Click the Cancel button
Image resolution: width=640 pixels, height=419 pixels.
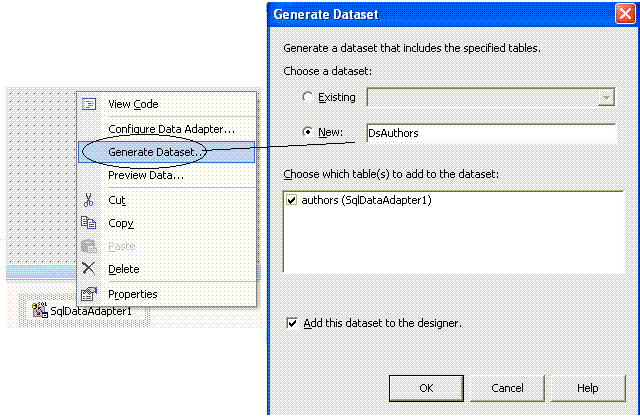507,388
